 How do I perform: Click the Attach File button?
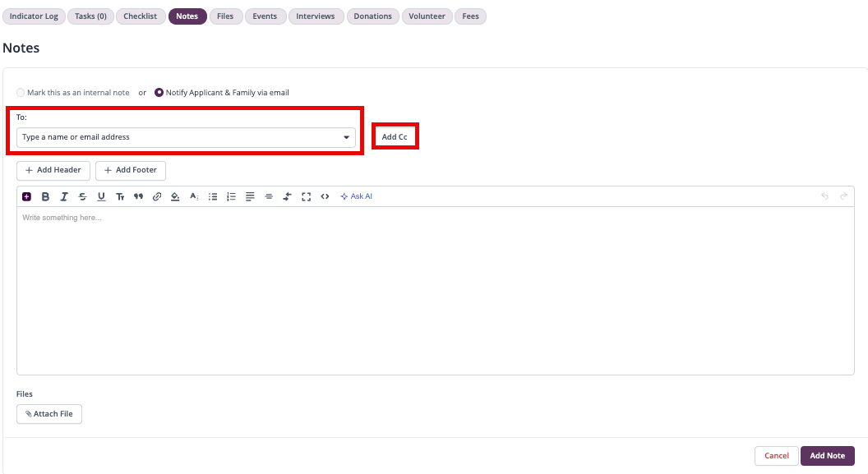tap(49, 414)
